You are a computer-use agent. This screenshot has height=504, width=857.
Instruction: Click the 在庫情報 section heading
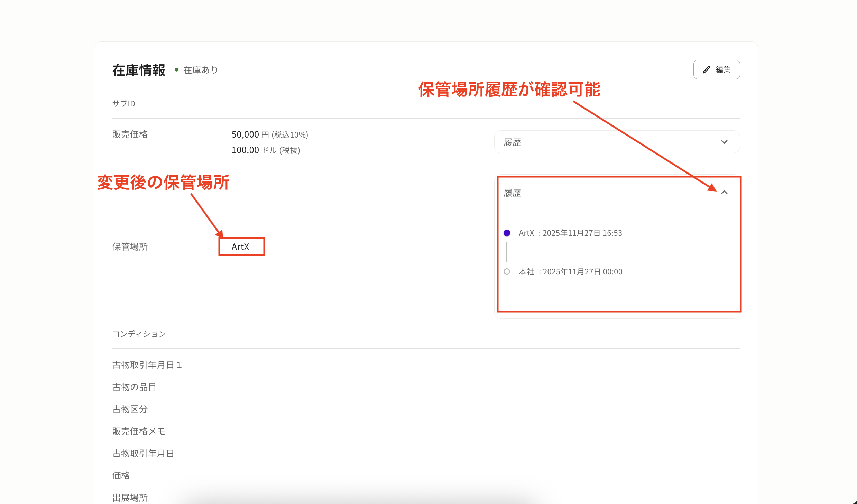(139, 70)
